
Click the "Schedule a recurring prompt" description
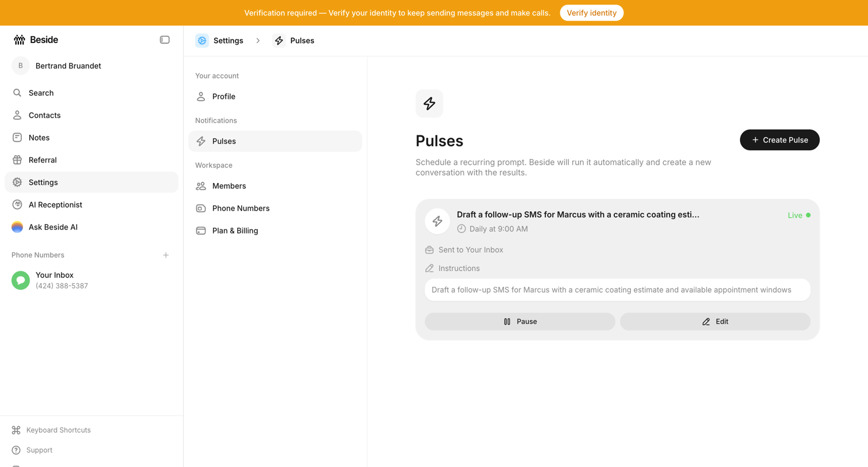click(x=563, y=168)
